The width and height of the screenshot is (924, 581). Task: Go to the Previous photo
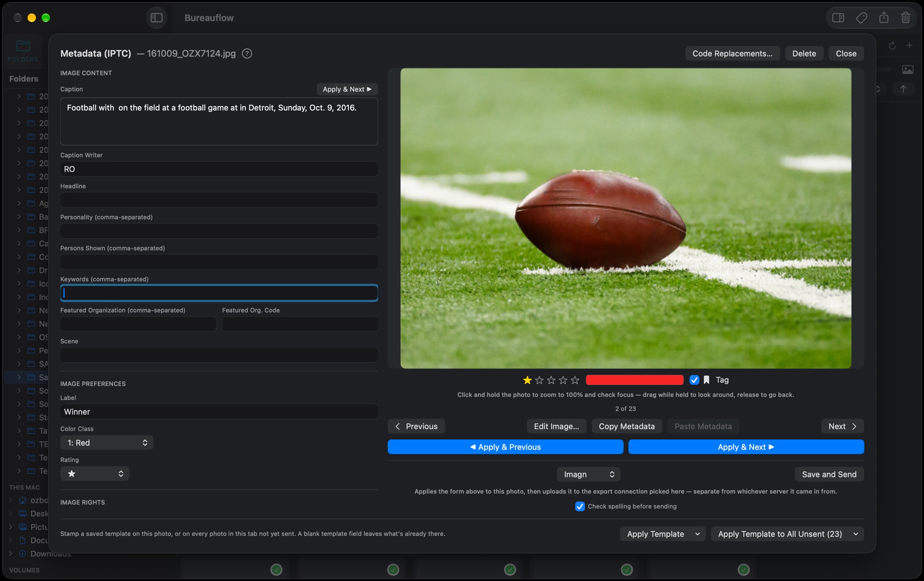pos(416,427)
